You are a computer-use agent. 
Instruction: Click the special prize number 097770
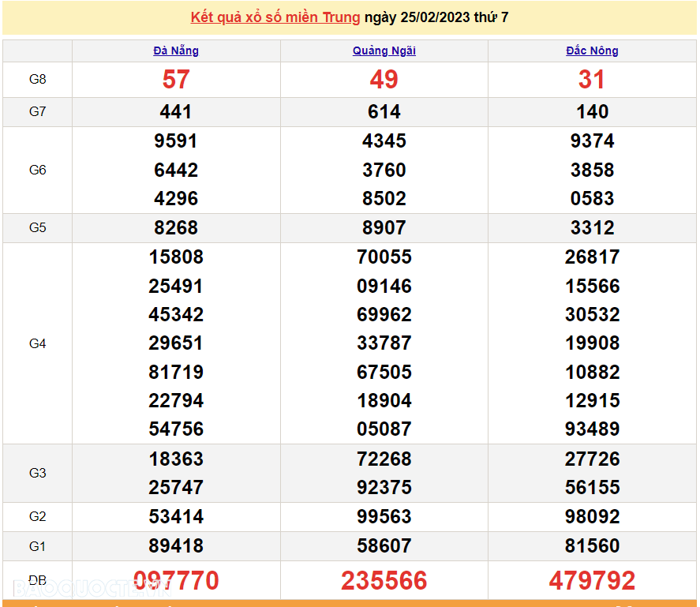pyautogui.click(x=176, y=581)
